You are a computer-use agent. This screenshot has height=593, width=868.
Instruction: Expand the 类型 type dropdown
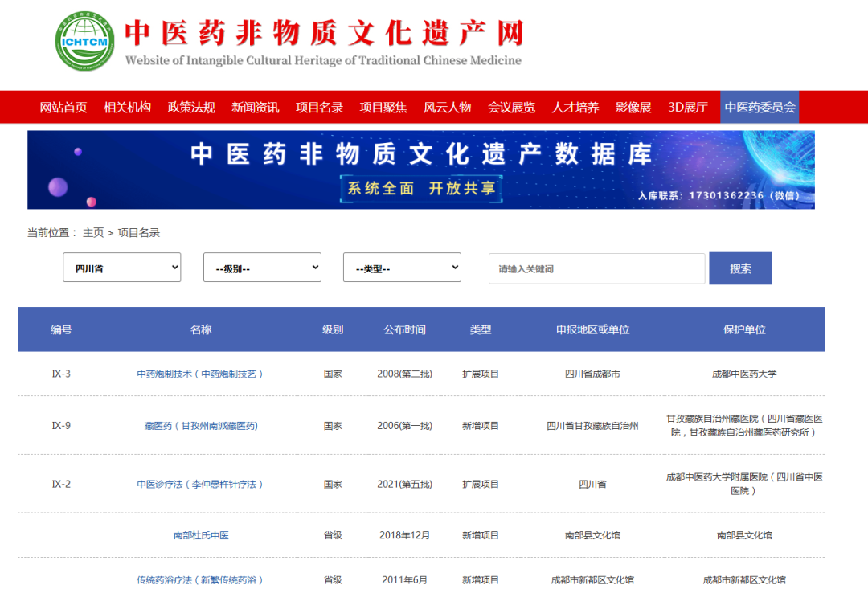pos(402,268)
